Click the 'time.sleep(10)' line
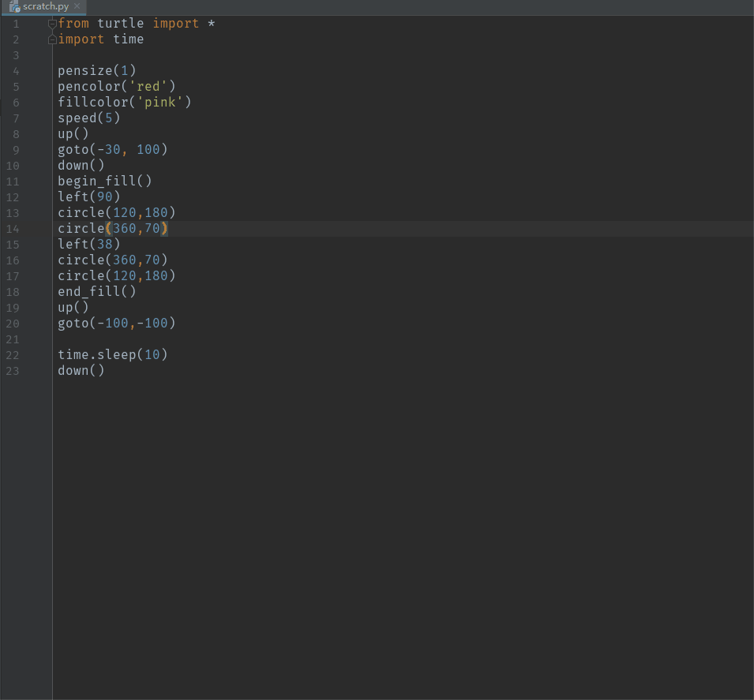The image size is (754, 700). coord(113,355)
